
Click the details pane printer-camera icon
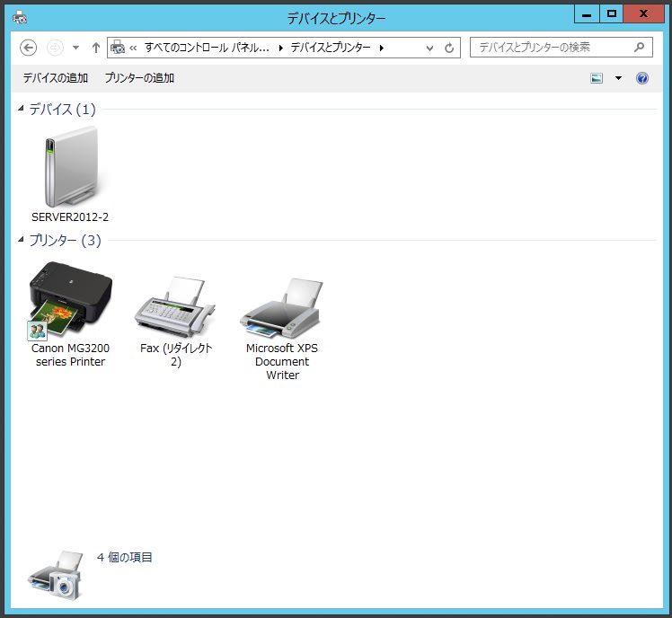click(56, 575)
